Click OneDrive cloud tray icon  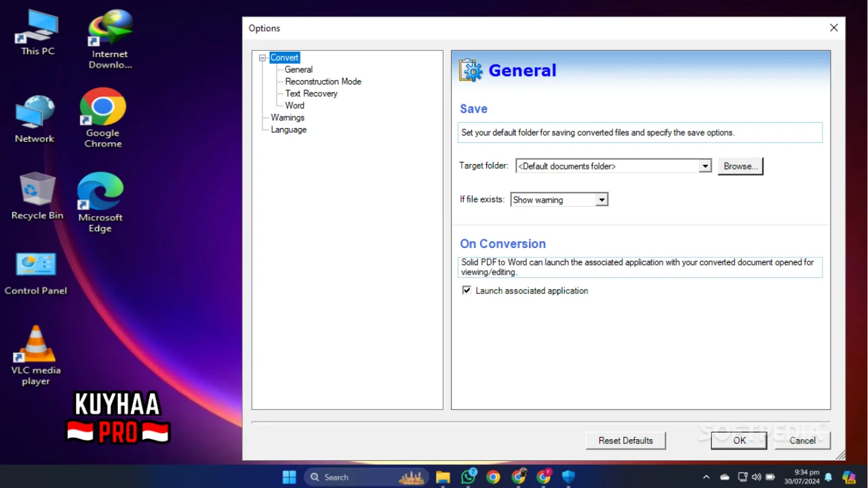pos(724,477)
